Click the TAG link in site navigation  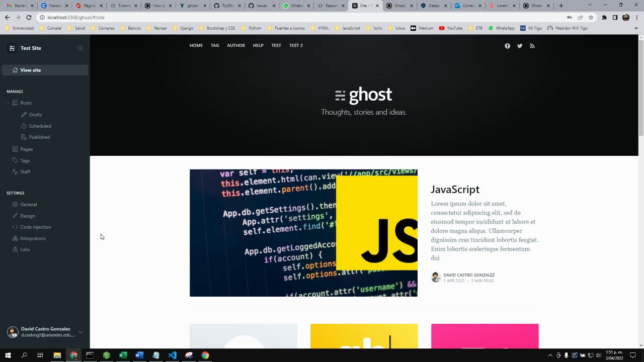215,46
